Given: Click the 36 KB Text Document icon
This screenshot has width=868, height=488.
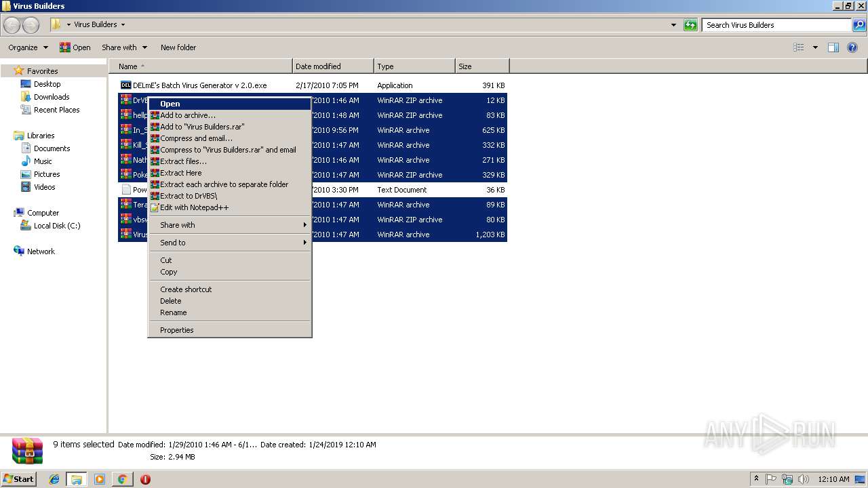Looking at the screenshot, I should pyautogui.click(x=125, y=190).
